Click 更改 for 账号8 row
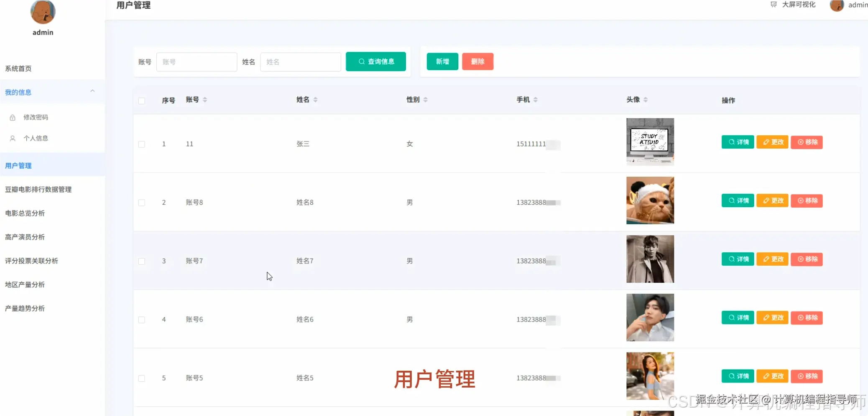 [773, 200]
